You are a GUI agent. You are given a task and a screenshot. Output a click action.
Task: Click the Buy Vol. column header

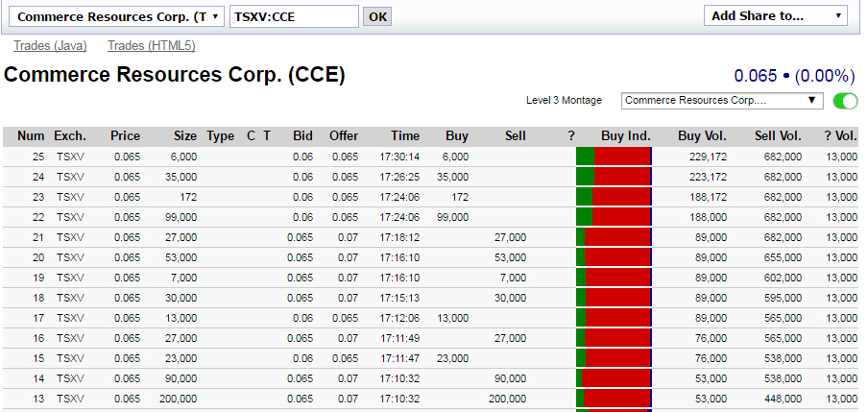[x=702, y=136]
